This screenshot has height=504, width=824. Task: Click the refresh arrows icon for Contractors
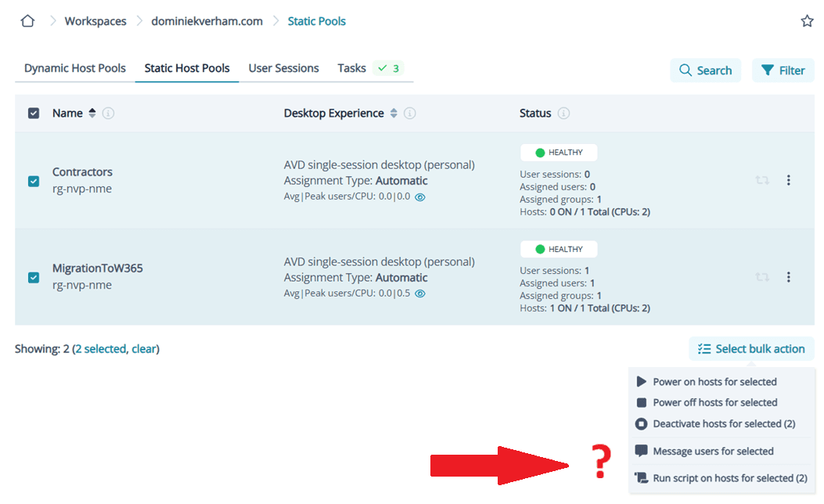pos(761,180)
